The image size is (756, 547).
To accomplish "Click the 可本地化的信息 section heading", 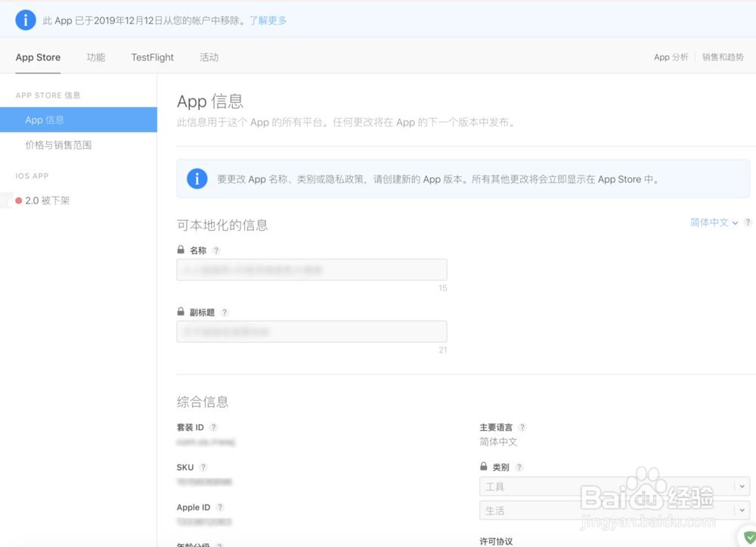I will click(222, 225).
